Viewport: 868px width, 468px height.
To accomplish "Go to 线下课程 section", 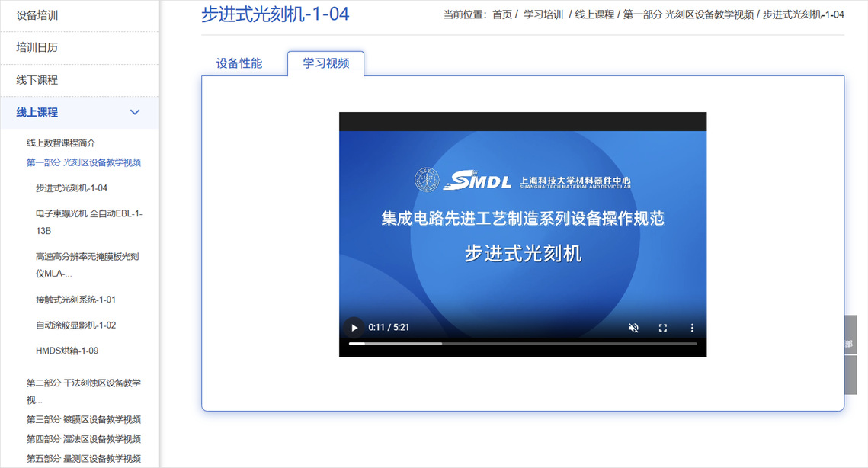I will pos(37,80).
